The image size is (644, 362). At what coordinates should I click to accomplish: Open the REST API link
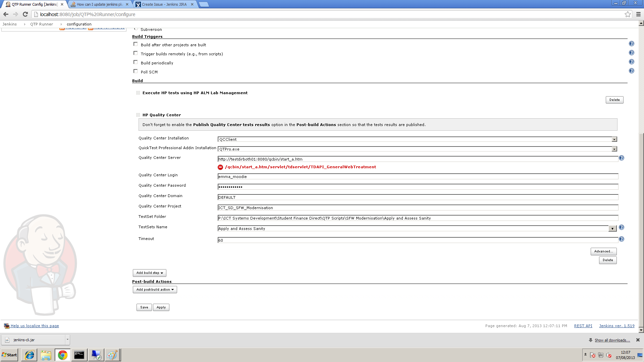coord(583,326)
